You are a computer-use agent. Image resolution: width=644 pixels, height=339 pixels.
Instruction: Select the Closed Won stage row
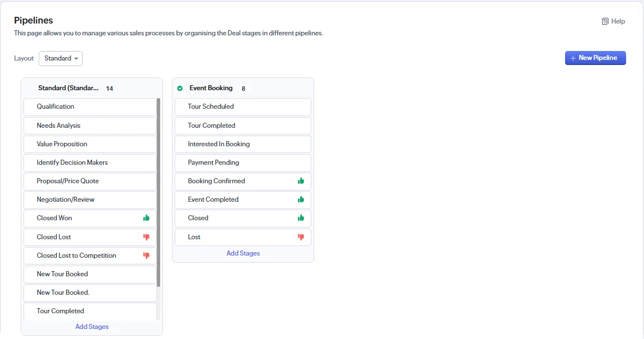click(x=90, y=218)
